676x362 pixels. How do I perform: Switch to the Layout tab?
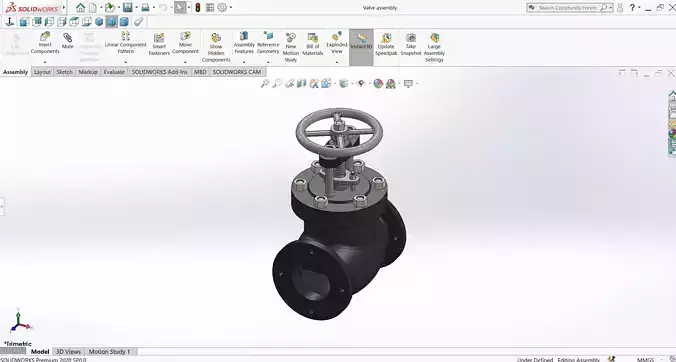click(42, 72)
